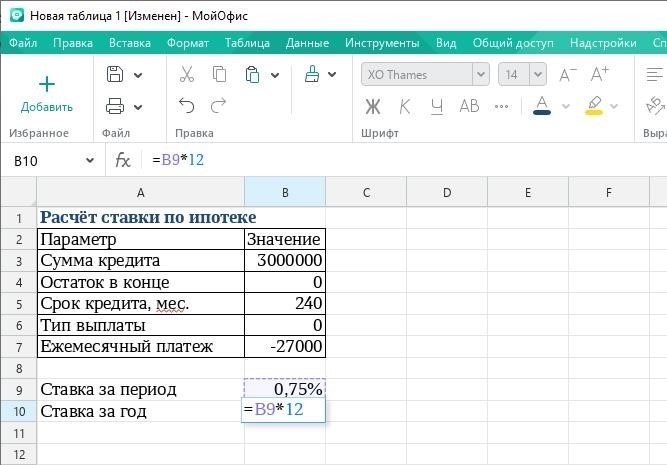
Task: Click the Format painter brush icon
Action: (312, 74)
